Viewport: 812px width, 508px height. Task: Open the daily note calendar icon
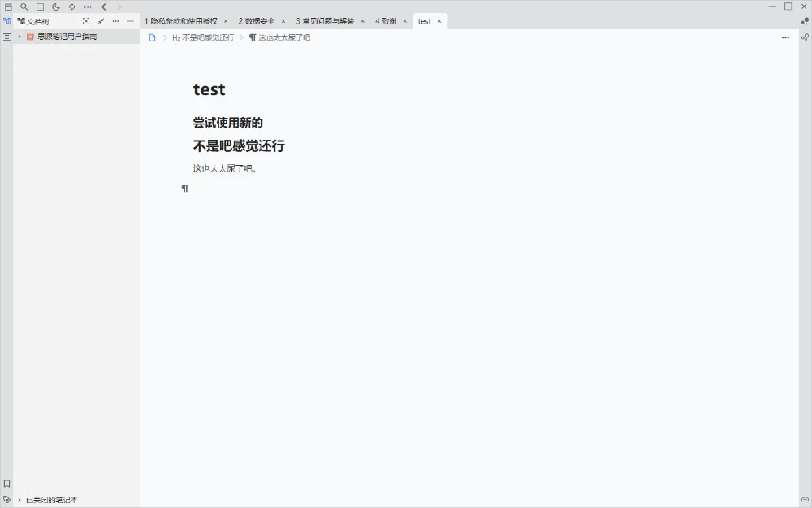pos(8,7)
